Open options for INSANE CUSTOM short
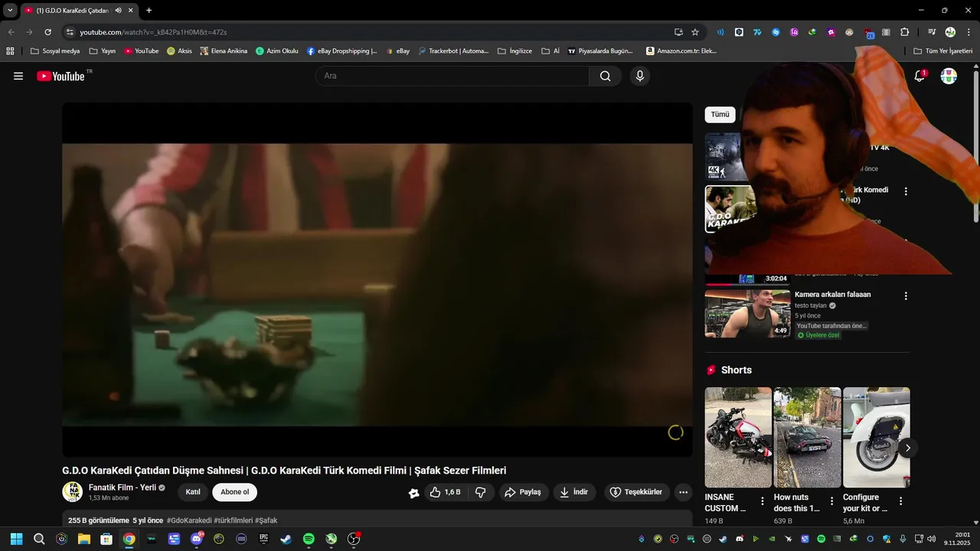The image size is (980, 551). tap(763, 501)
